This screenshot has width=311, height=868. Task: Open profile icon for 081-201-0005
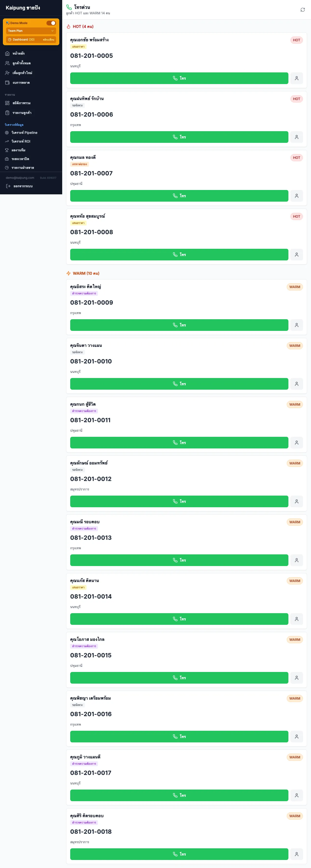click(x=296, y=78)
